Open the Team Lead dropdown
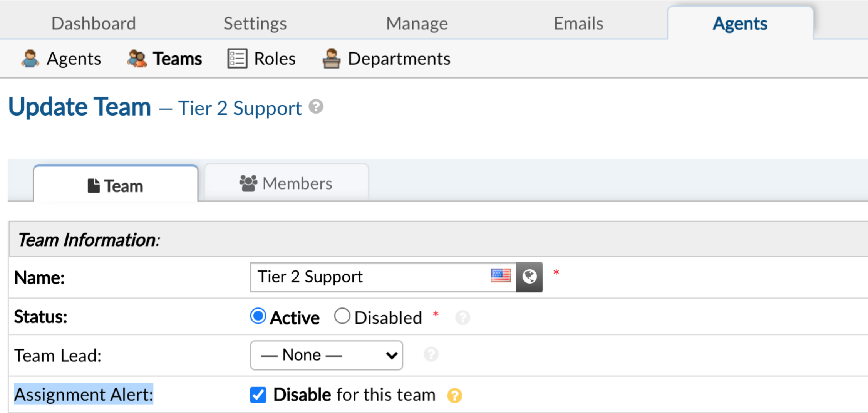Viewport: 868px width, 413px height. point(326,355)
